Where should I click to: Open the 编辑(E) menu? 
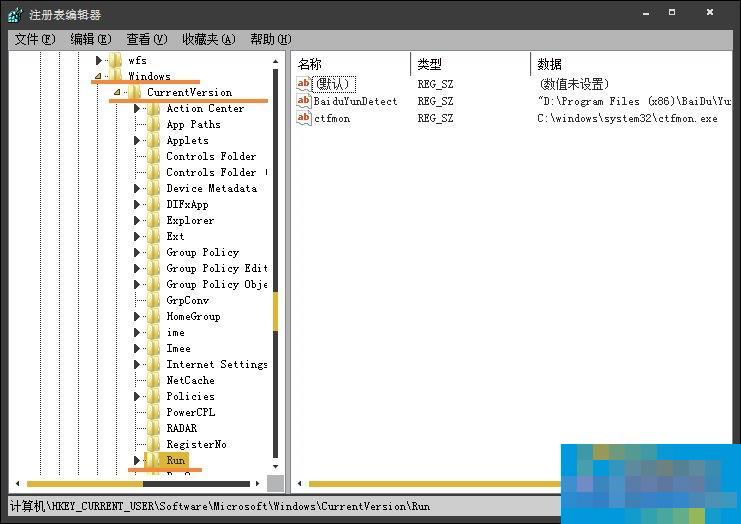(91, 39)
